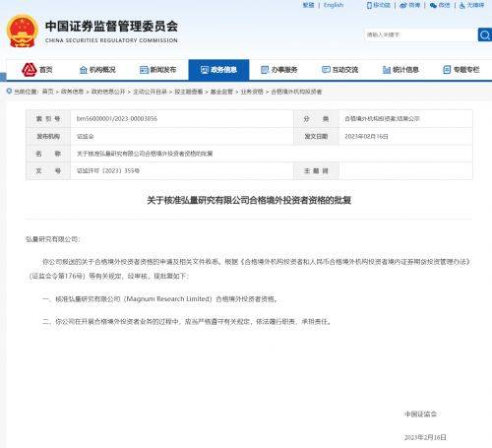This screenshot has height=448, width=492.
Task: Click the red home icon for 首页
Action: coord(30,70)
